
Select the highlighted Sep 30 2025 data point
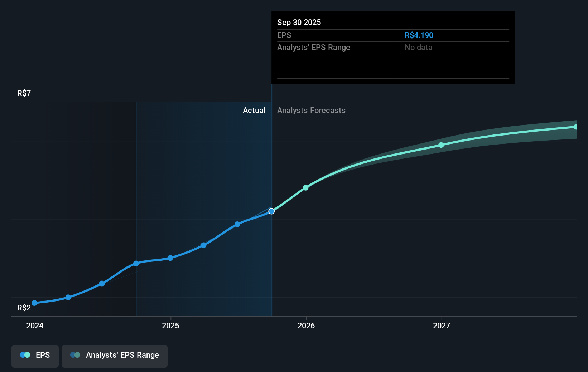(271, 211)
